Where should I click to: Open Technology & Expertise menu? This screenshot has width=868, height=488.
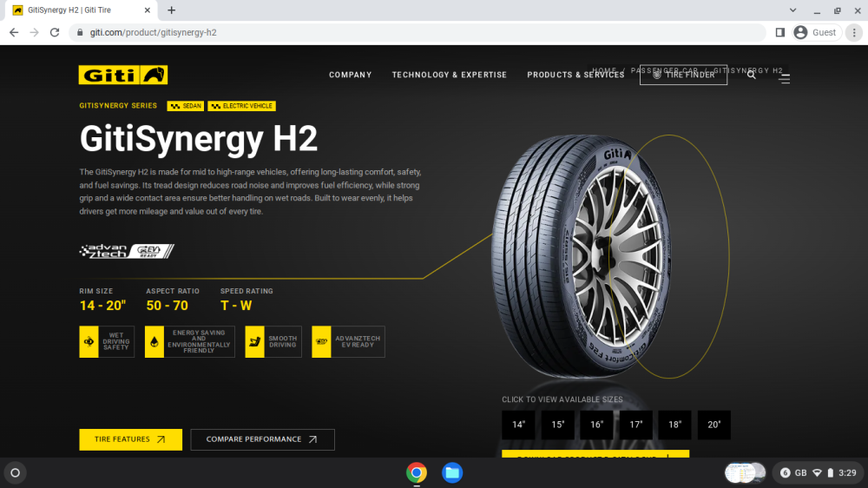[x=450, y=75]
